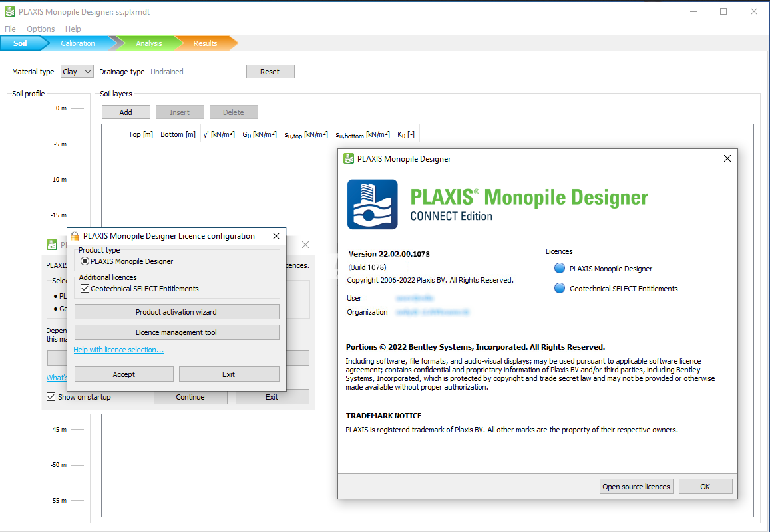The height and width of the screenshot is (532, 770).
Task: Switch to the Calibration step tab
Action: tap(78, 43)
